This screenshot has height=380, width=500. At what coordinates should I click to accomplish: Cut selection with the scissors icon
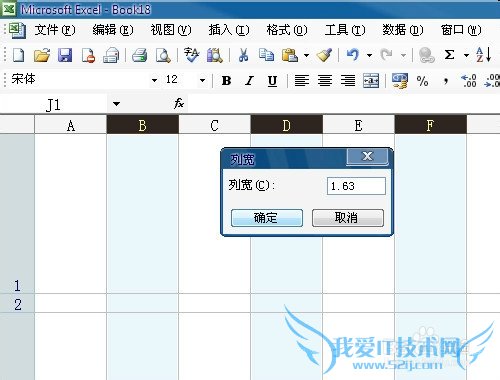tap(244, 55)
